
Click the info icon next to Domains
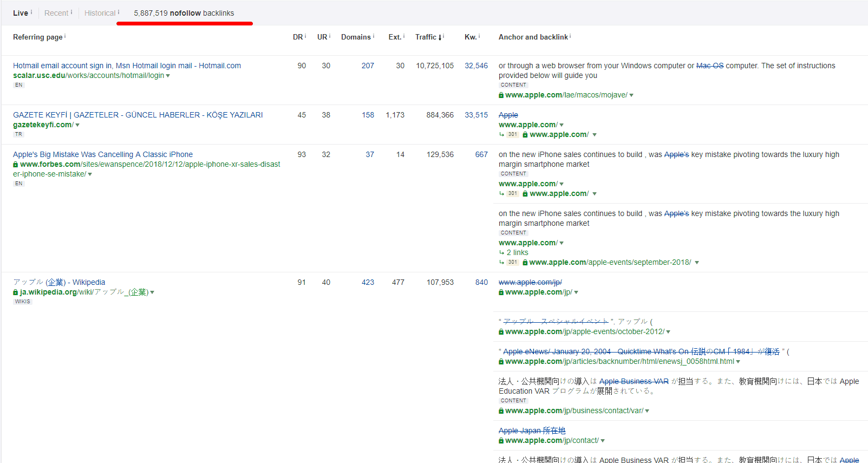pos(373,36)
